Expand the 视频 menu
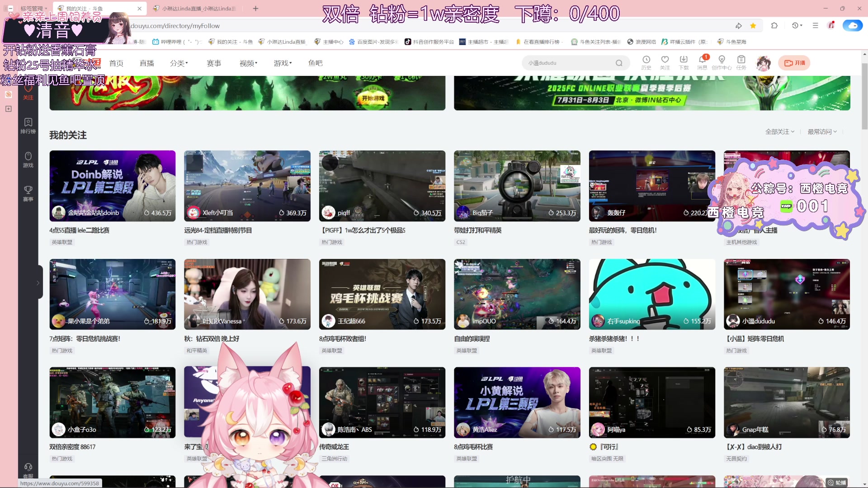The image size is (868, 488). [x=249, y=63]
